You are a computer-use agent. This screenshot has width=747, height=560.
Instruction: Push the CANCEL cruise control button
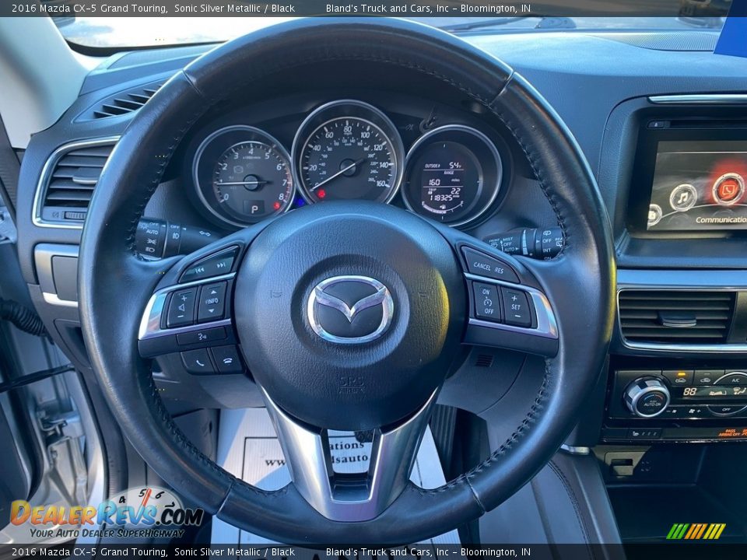[x=481, y=266]
